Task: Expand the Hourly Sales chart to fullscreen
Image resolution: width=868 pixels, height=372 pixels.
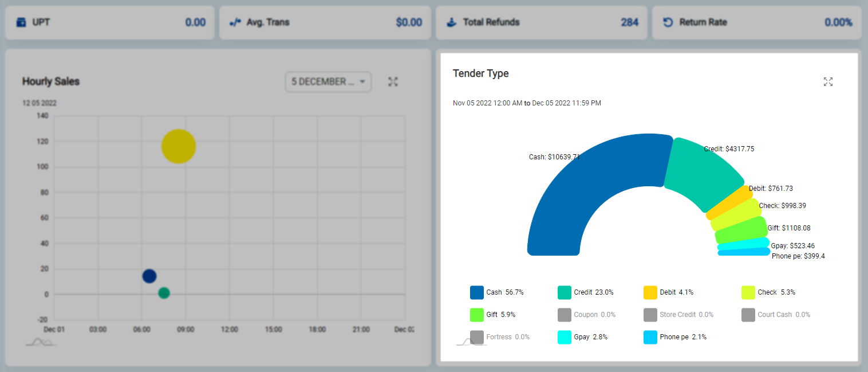Action: 393,81
